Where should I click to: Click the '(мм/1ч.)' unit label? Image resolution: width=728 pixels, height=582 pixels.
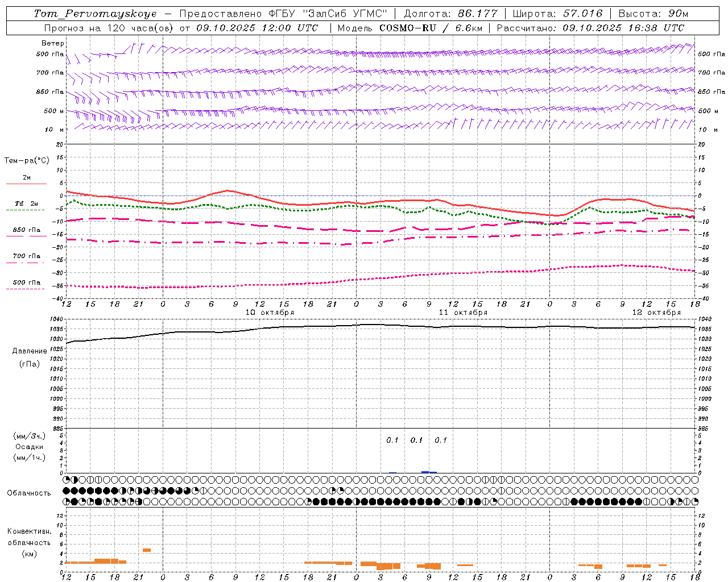tap(30, 458)
